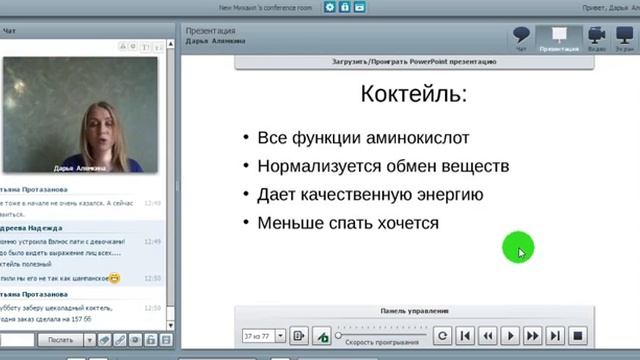Click the eraser clear chat icon
The height and width of the screenshot is (360, 640).
[104, 340]
